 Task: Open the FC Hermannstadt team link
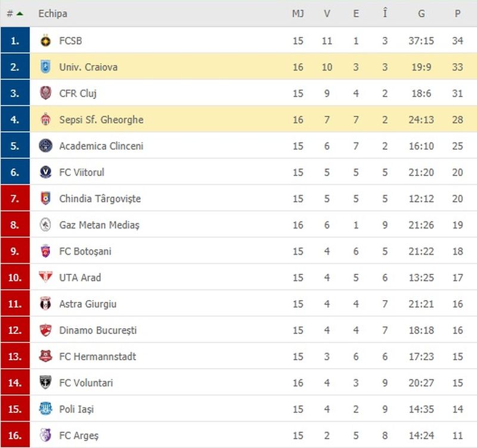tap(97, 356)
